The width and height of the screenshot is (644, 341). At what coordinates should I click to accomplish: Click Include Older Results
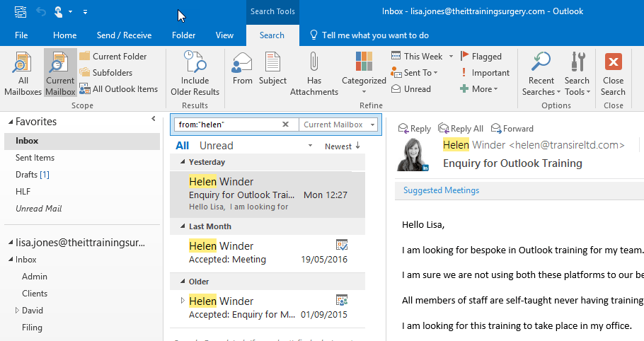(195, 74)
